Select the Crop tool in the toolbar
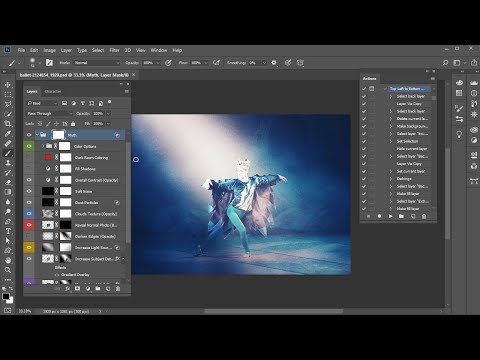This screenshot has width=480, height=360. [8, 124]
